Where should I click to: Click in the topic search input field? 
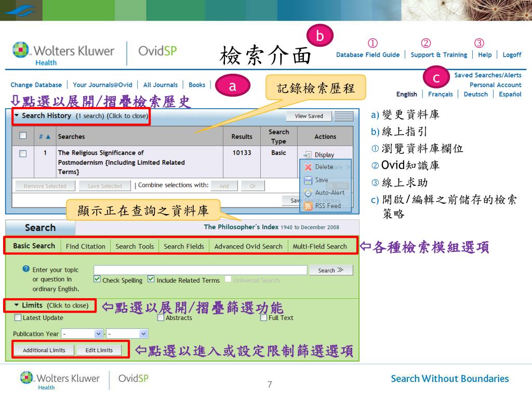click(200, 270)
